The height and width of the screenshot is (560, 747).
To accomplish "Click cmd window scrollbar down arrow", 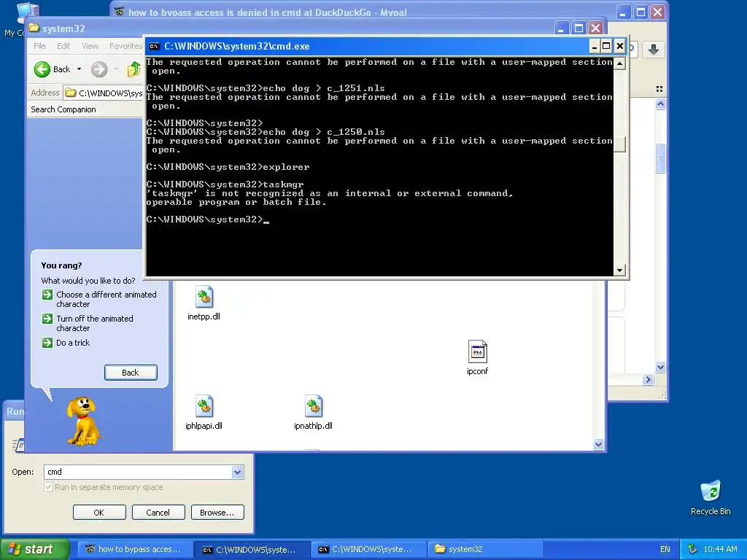I will 619,270.
